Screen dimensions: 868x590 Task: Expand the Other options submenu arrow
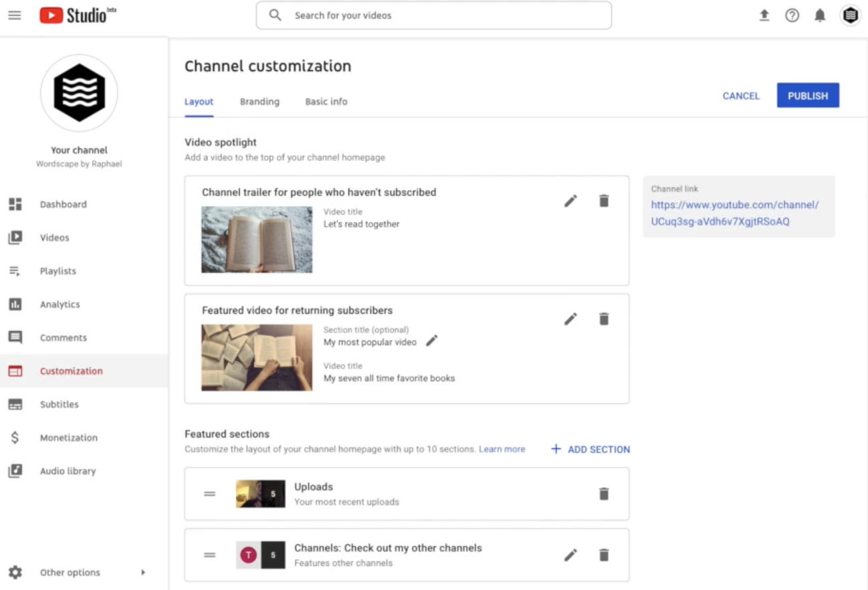pos(143,573)
